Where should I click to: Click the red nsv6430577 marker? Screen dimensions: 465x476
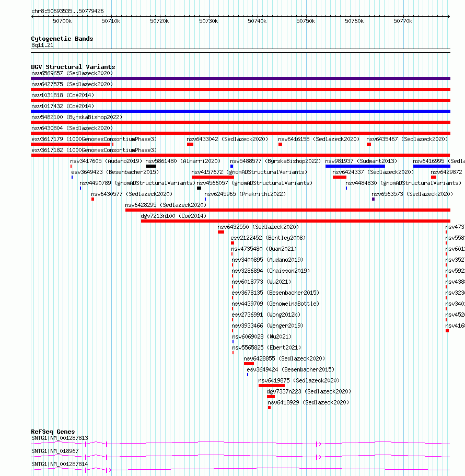pyautogui.click(x=92, y=199)
